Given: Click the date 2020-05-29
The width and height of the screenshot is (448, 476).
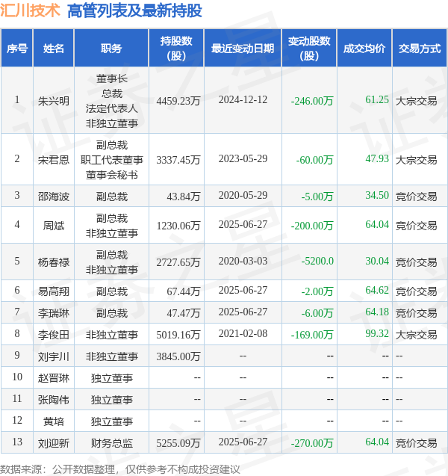Looking at the screenshot, I should coord(243,195).
